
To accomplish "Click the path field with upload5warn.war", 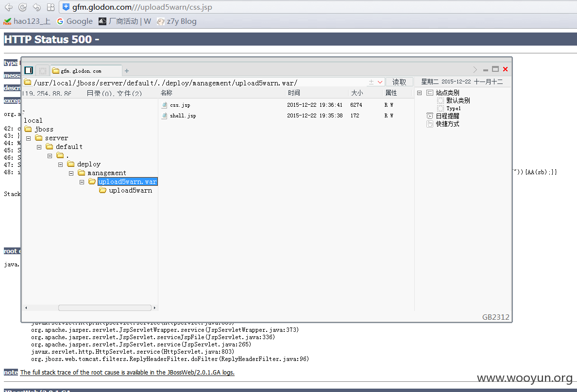I will pos(195,83).
